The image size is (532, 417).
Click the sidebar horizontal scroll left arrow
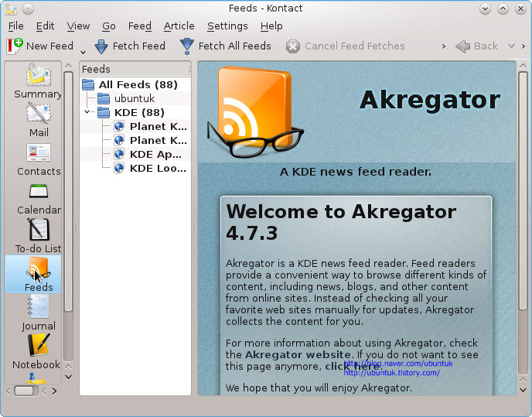point(9,391)
